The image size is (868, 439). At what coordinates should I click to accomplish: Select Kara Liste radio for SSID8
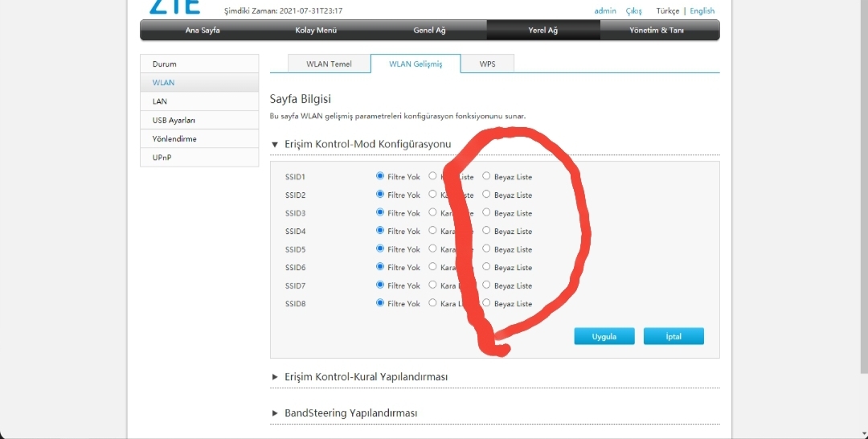click(x=432, y=303)
